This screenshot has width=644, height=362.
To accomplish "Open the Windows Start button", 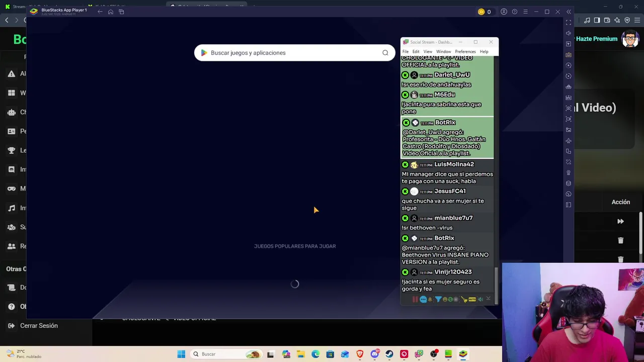I will 181,354.
